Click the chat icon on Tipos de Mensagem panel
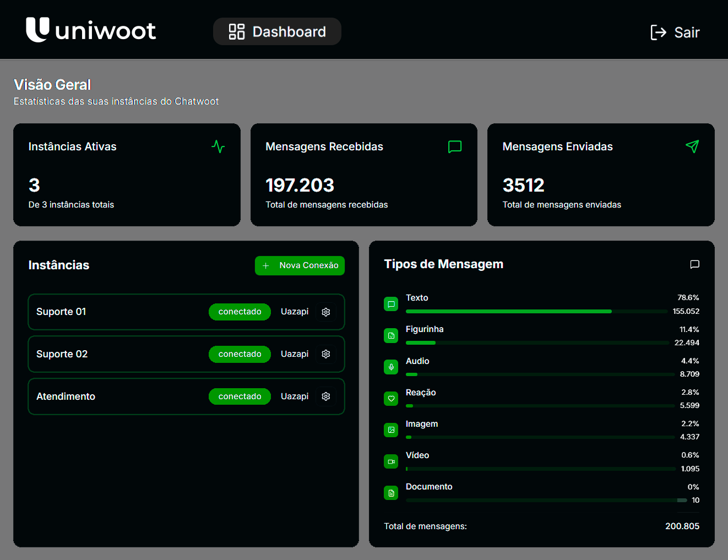The image size is (728, 560). (694, 264)
